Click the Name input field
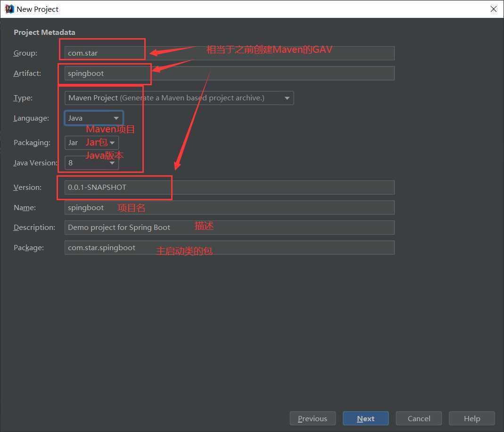The width and height of the screenshot is (504, 432). (230, 207)
